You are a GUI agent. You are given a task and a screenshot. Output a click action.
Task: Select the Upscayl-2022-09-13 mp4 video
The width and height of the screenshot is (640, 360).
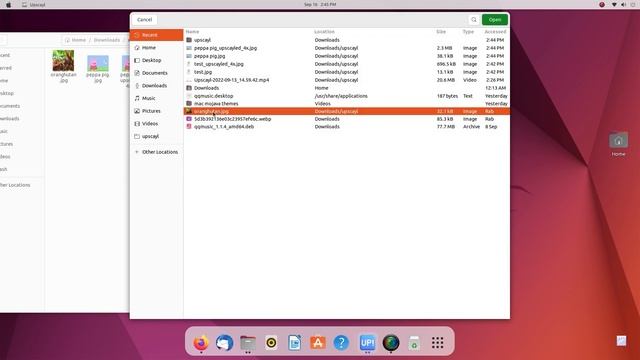(347, 80)
